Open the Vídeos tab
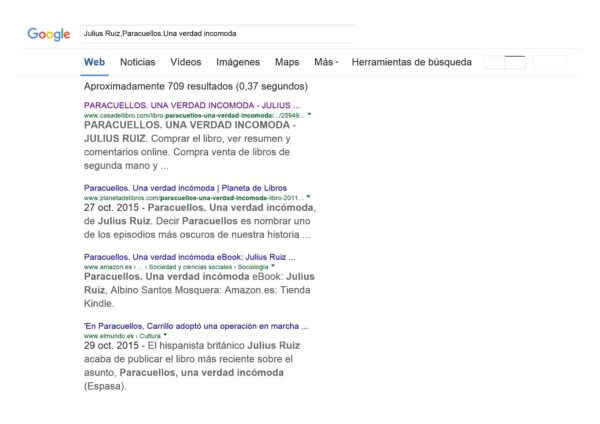Screen dimensions: 600x424 pos(186,62)
